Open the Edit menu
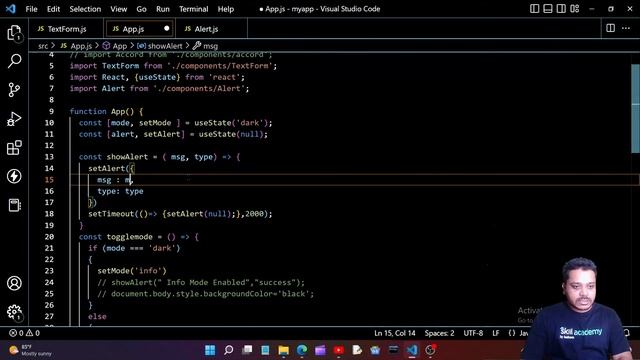This screenshot has height=360, width=640. 53,9
